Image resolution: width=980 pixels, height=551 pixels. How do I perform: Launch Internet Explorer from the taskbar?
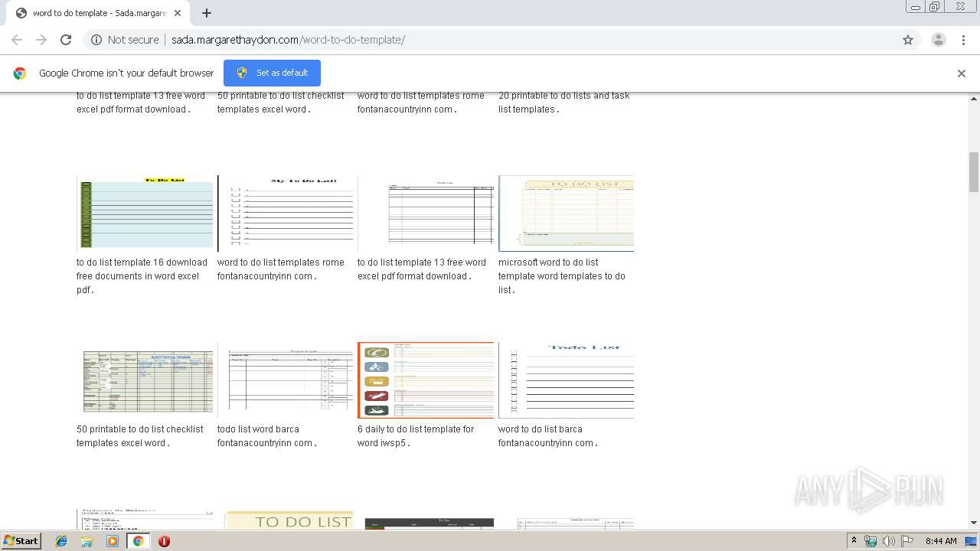(x=61, y=541)
